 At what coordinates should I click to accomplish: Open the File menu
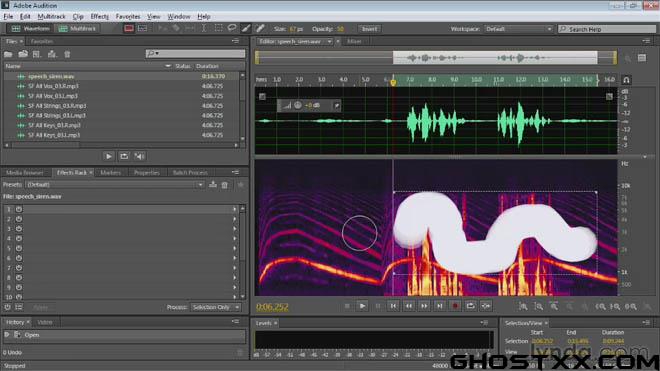point(8,16)
